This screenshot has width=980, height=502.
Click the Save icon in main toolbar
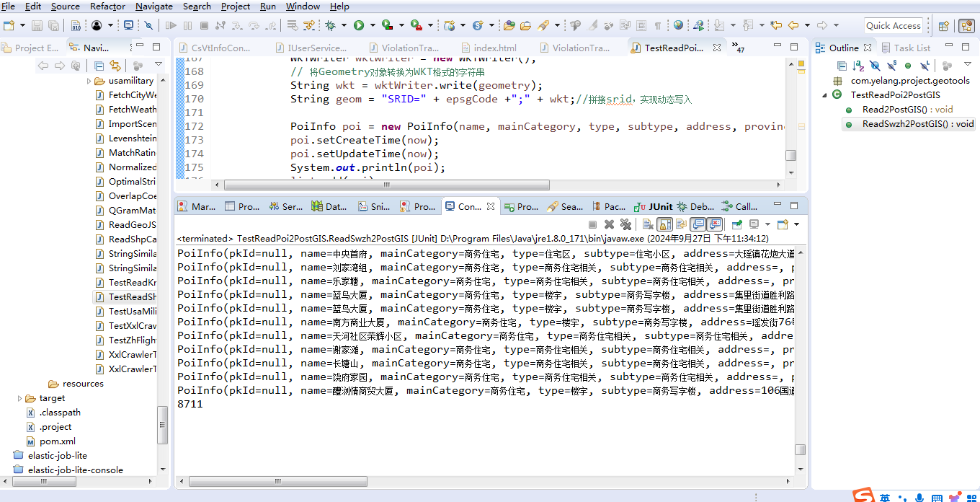(x=38, y=25)
